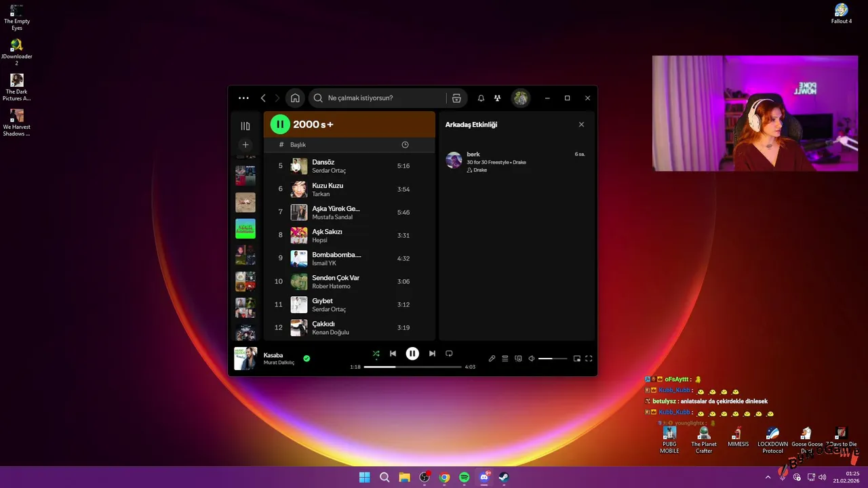Select the JDownloader 2 desktop icon

[17, 52]
